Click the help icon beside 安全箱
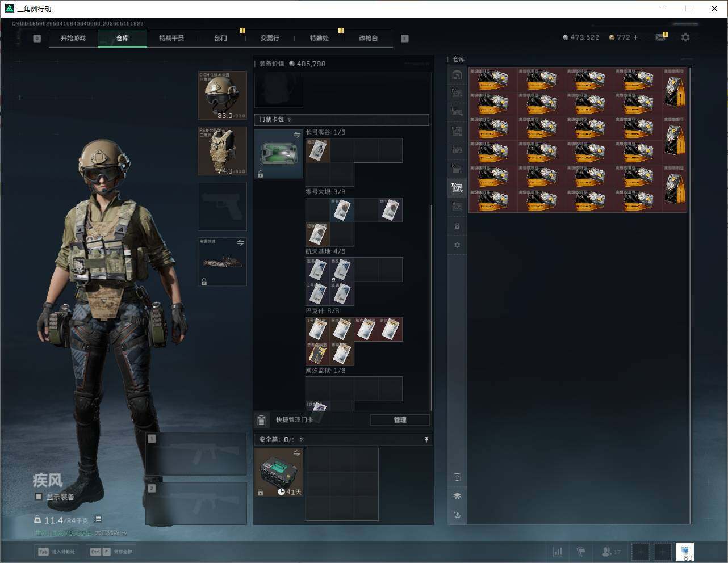 pos(301,439)
